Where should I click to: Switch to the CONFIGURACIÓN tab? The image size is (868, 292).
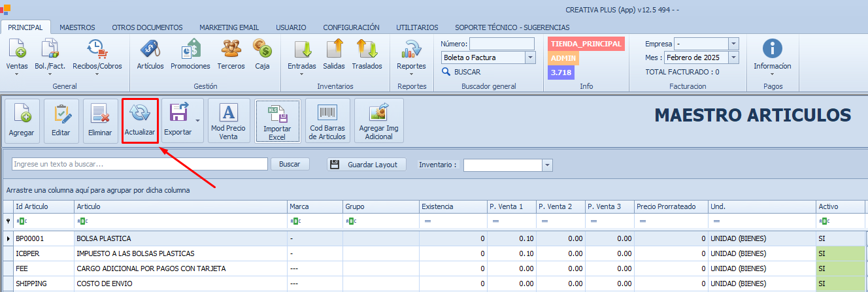(x=352, y=27)
